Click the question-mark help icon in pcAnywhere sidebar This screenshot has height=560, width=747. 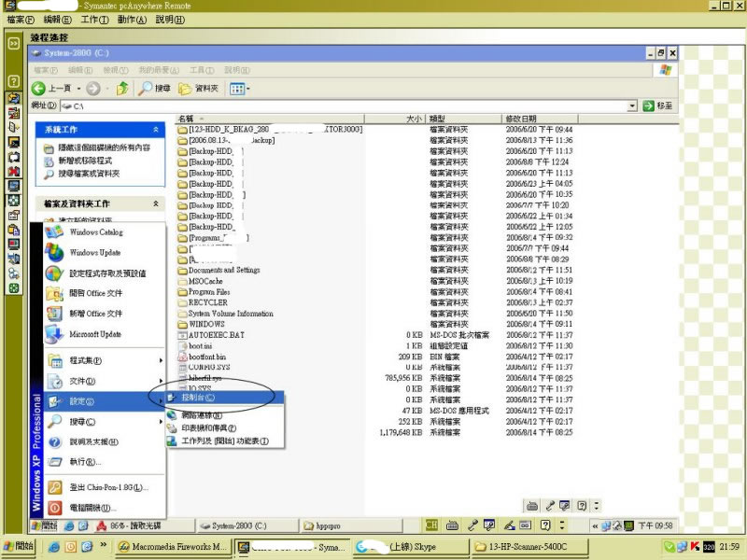14,81
